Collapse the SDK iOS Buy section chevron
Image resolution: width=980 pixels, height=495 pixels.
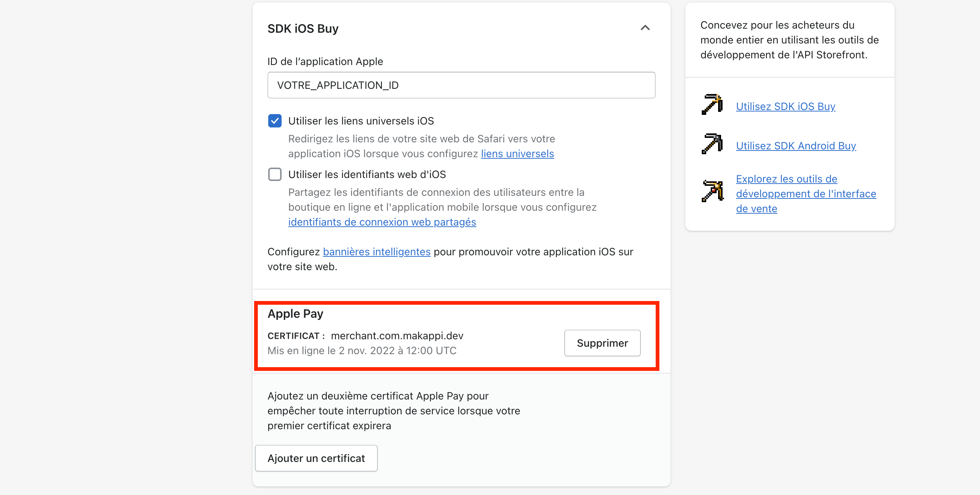click(x=645, y=28)
